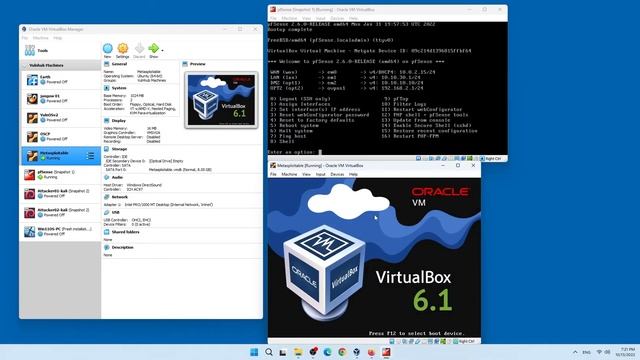The image size is (640, 360).
Task: Open the Machine menu in VirtualBox Manager
Action: pyautogui.click(x=40, y=38)
